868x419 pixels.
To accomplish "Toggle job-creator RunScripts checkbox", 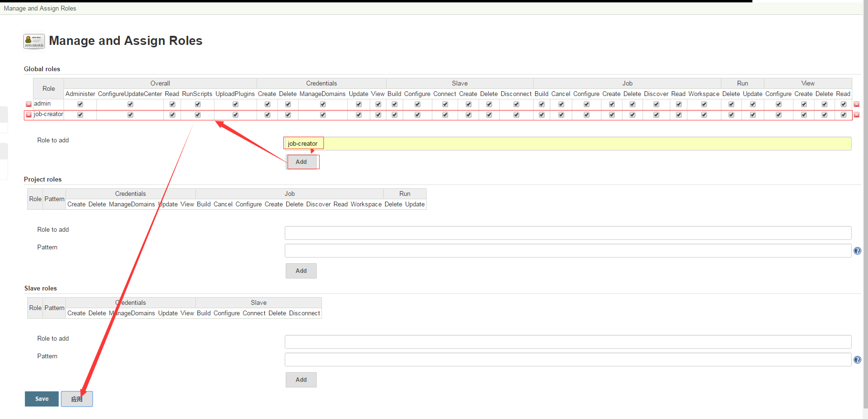I will [198, 115].
